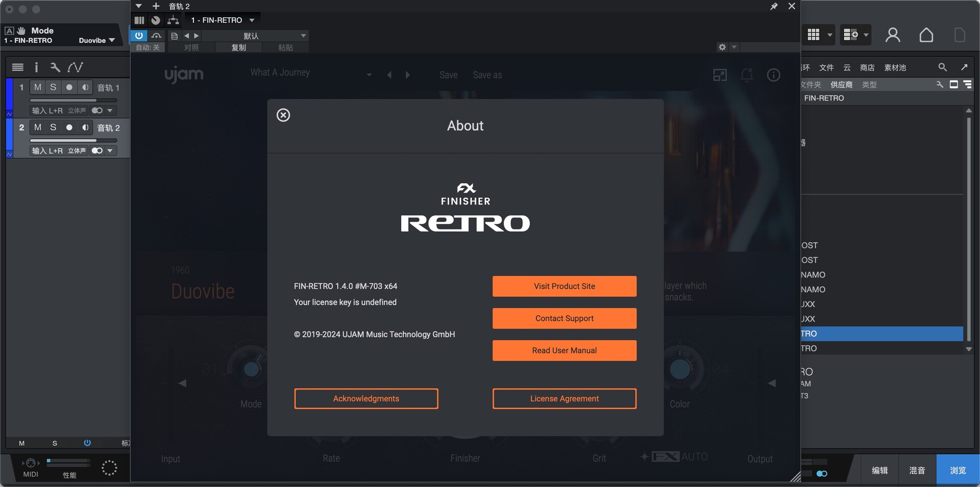The image size is (980, 487).
Task: Click the add-track layout icon with plus
Action: click(x=850, y=35)
